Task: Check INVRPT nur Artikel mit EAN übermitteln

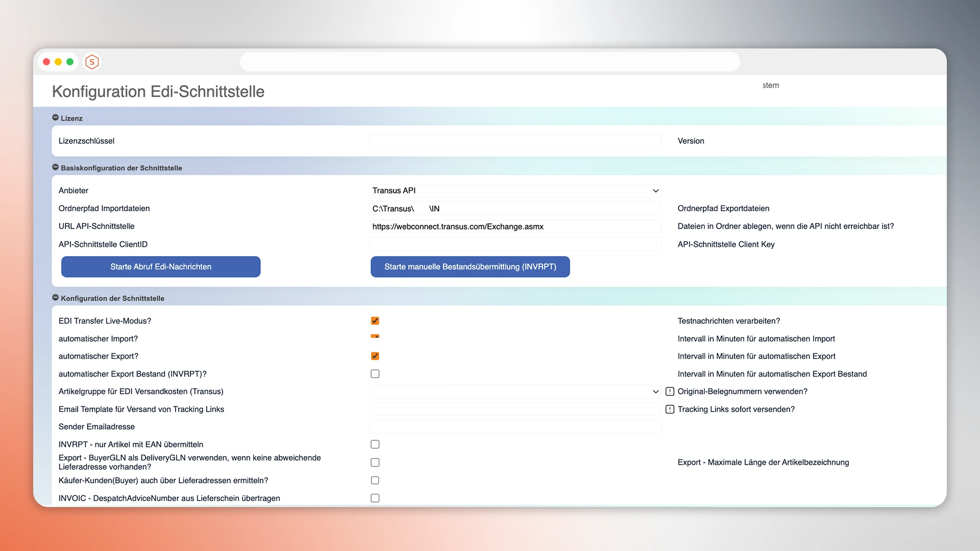Action: 375,444
